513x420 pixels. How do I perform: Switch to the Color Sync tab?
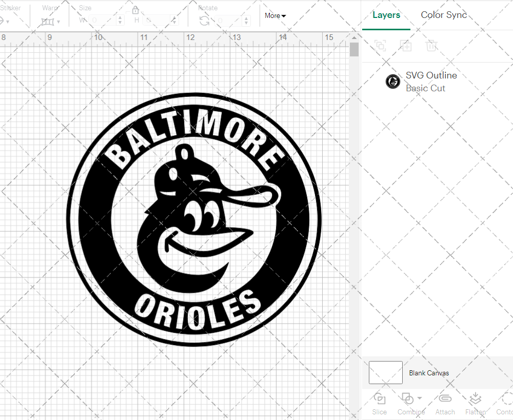444,15
